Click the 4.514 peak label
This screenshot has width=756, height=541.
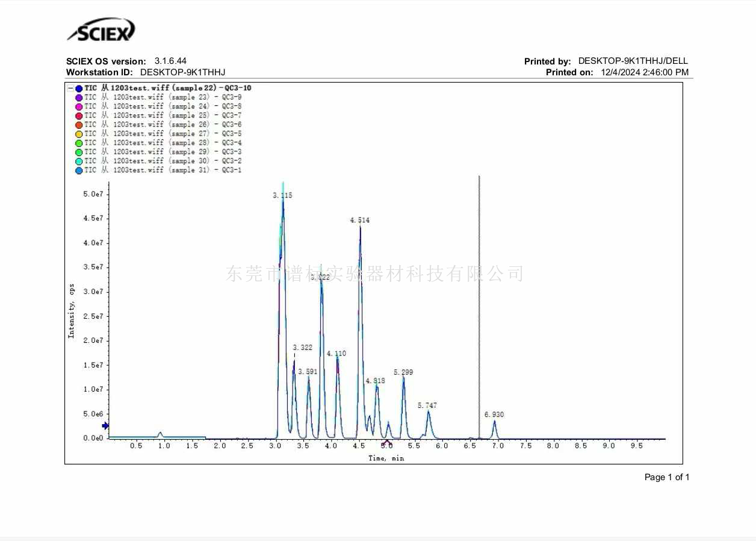(x=360, y=220)
